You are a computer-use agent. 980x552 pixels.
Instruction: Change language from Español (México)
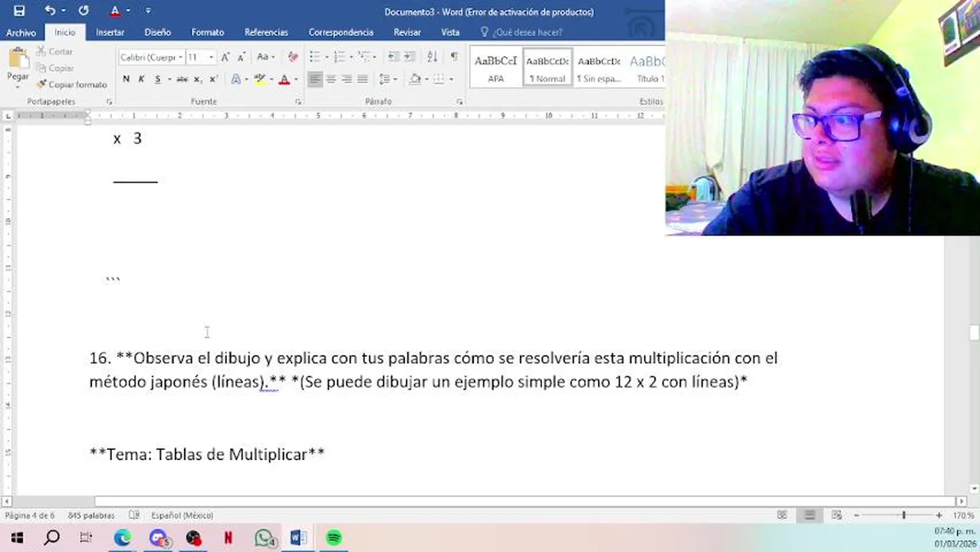pos(182,515)
